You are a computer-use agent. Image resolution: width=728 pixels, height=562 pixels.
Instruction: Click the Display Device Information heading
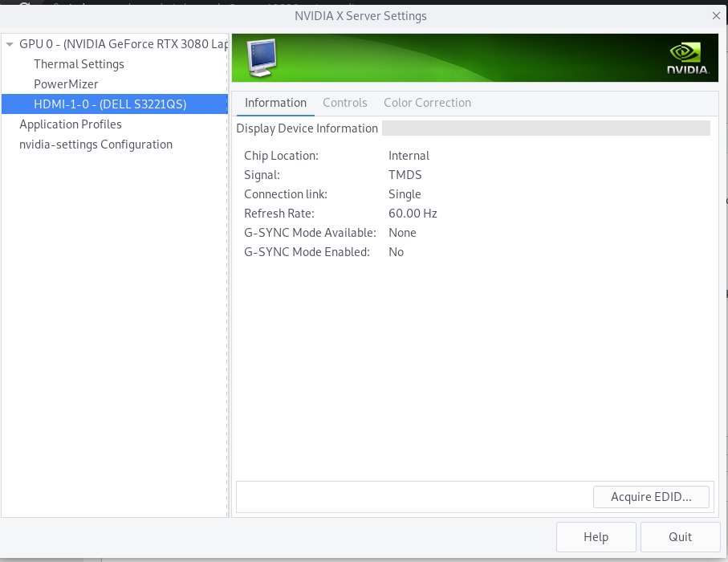tap(307, 128)
